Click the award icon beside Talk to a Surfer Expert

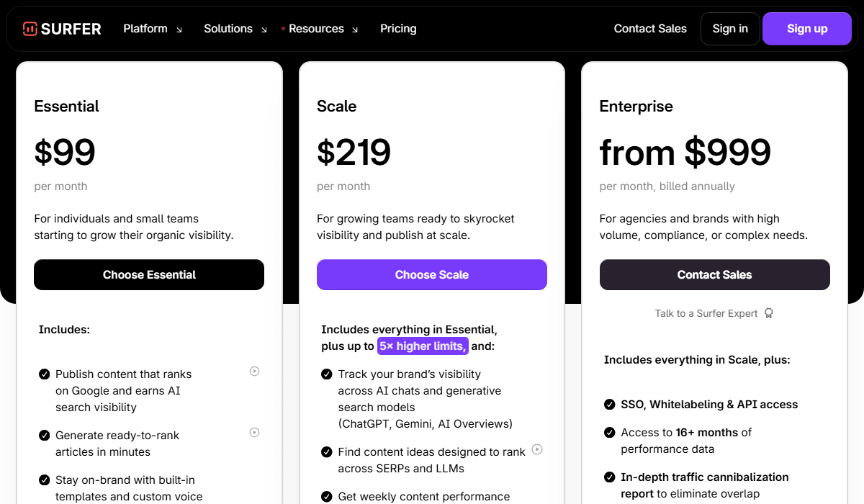tap(769, 313)
